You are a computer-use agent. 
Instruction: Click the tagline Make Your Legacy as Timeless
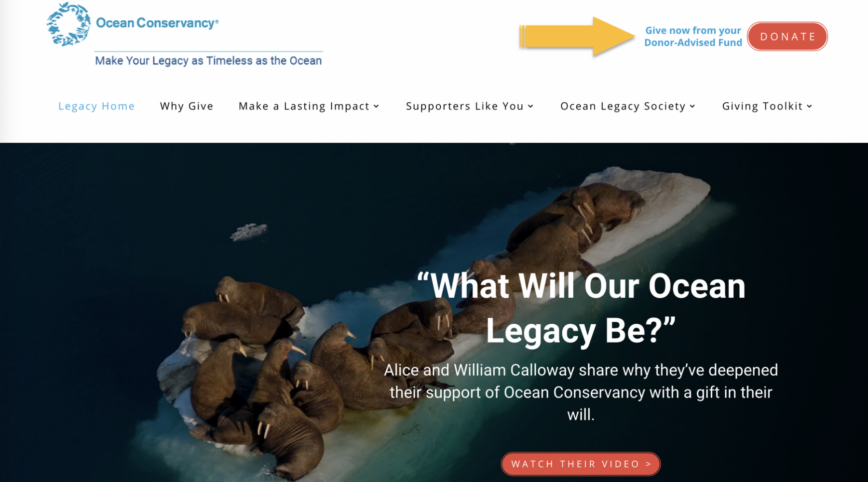[208, 61]
